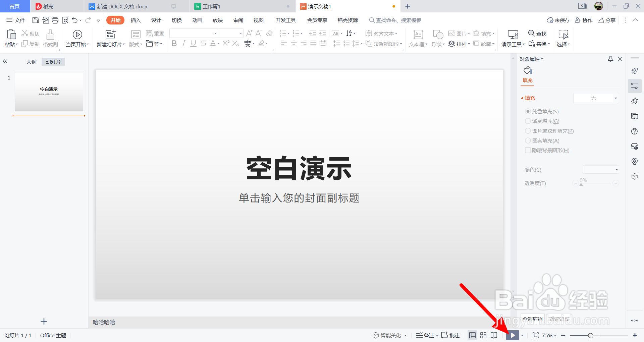Open the Color (颜色) dropdown
Viewport: 644px width, 342px height.
(x=601, y=170)
